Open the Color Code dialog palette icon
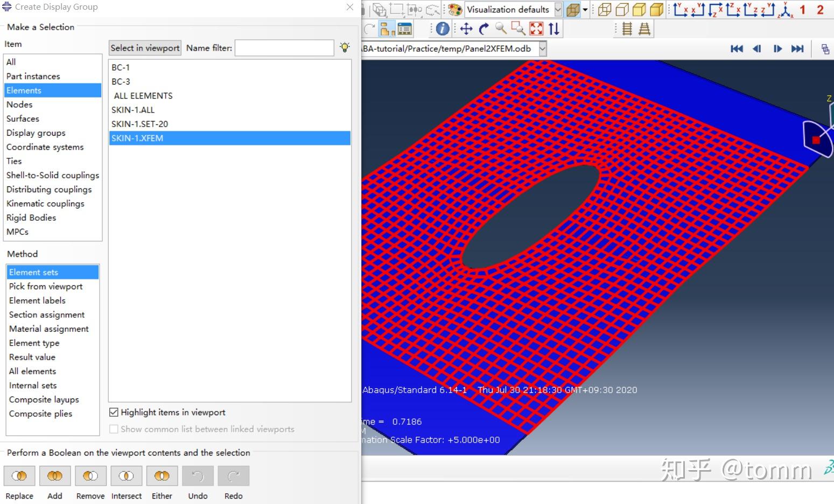The height and width of the screenshot is (504, 834). point(453,9)
